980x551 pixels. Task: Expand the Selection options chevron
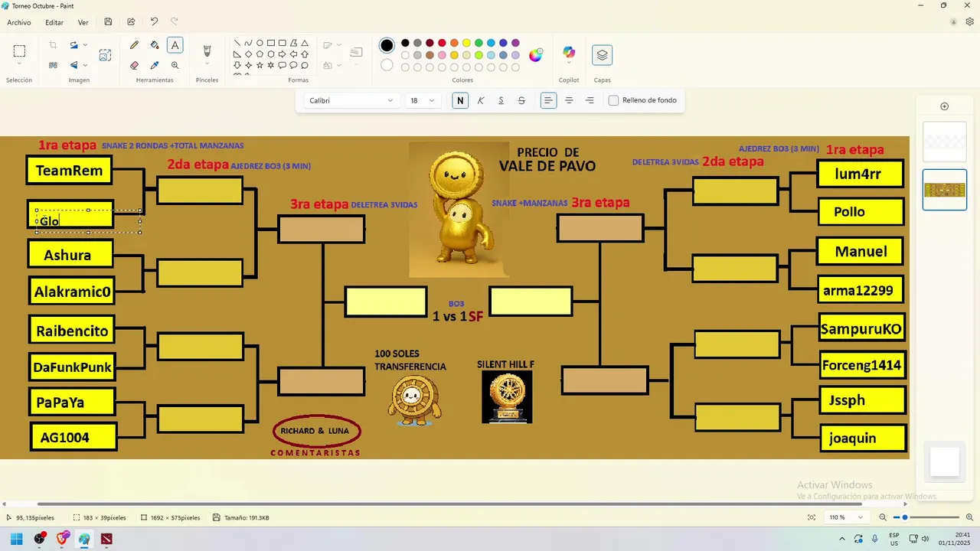click(x=19, y=64)
